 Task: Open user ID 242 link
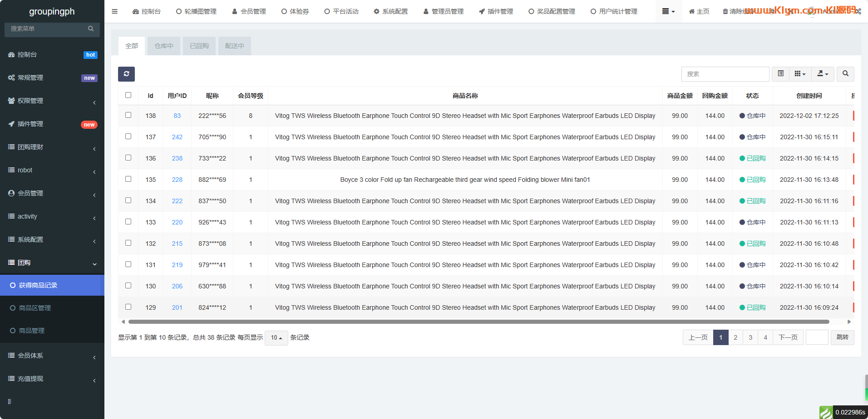(x=177, y=137)
